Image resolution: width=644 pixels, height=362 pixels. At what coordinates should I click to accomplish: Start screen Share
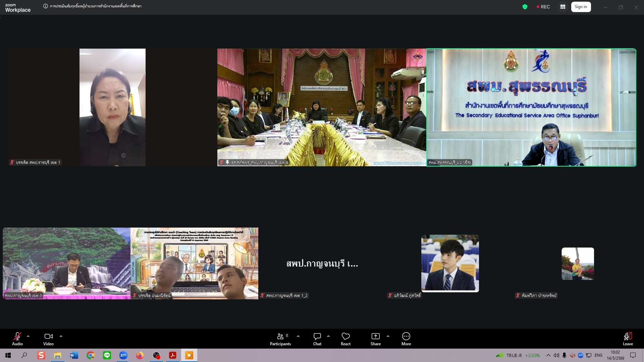point(376,339)
